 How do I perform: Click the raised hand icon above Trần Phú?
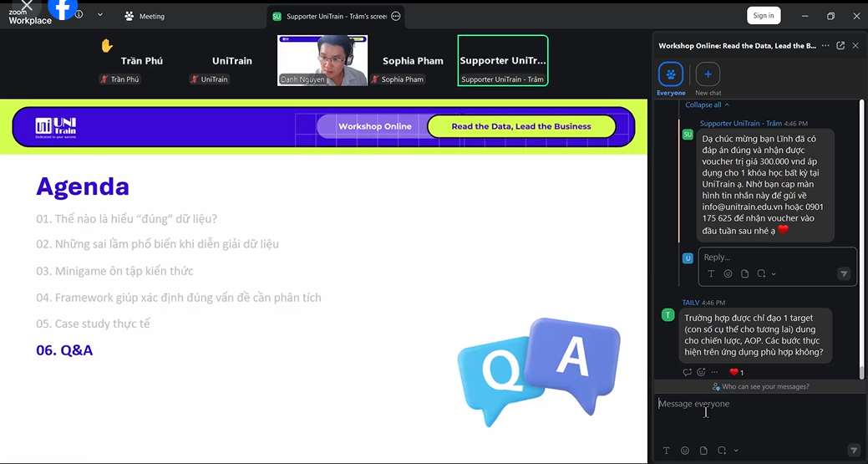point(107,46)
